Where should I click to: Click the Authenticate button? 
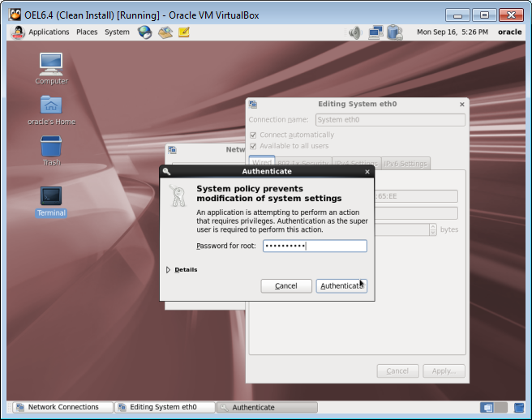tap(341, 286)
